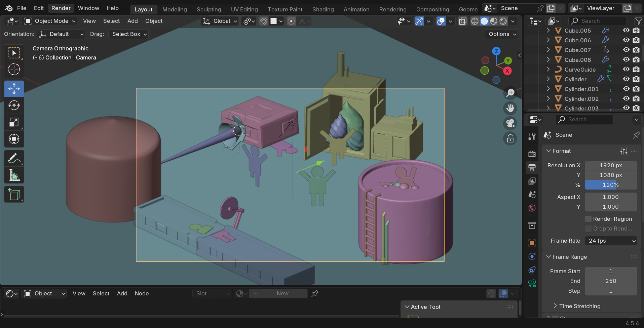
Task: Open the Render menu
Action: tap(61, 8)
